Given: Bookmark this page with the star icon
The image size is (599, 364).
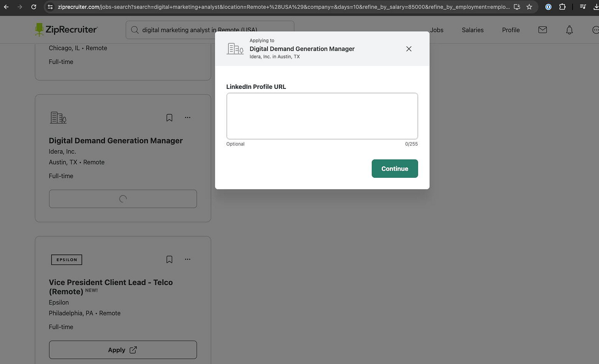Looking at the screenshot, I should tap(529, 7).
